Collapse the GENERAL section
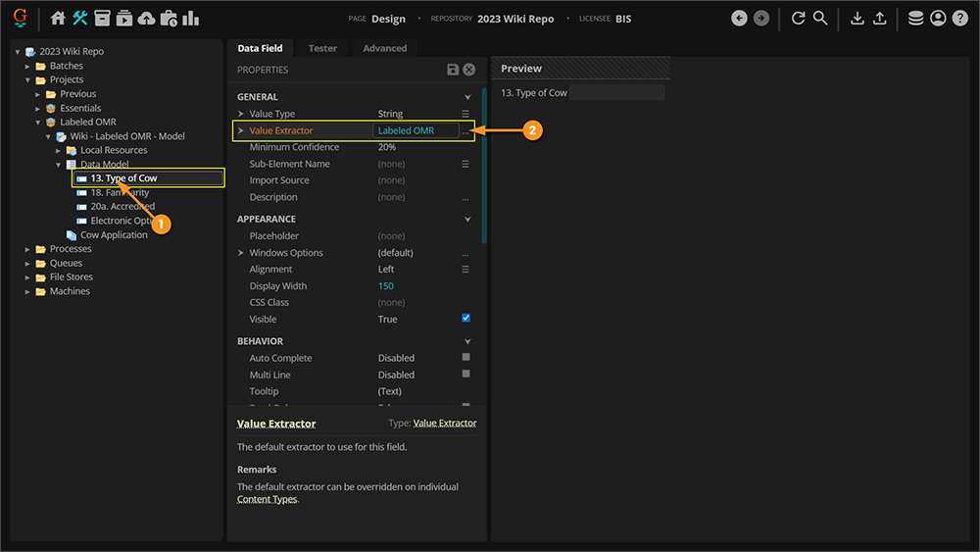This screenshot has width=980, height=552. point(467,97)
